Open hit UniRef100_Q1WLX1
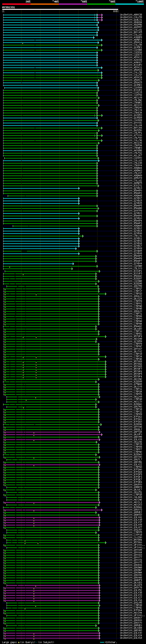146x644 pixels. point(131,20)
